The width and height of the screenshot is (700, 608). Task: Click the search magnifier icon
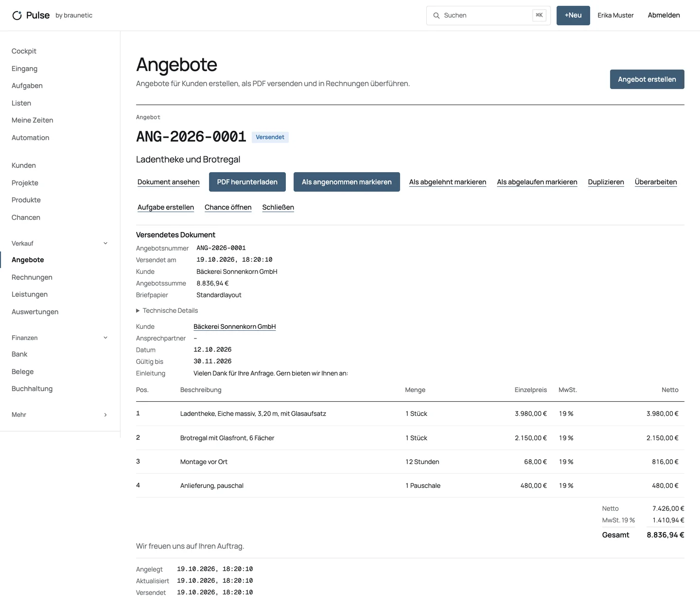(x=437, y=16)
